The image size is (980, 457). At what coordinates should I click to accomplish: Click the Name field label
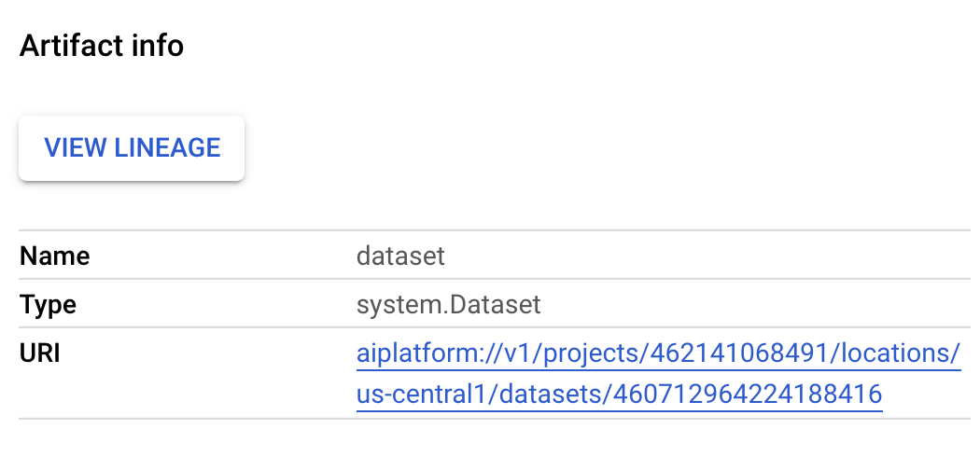coord(55,256)
